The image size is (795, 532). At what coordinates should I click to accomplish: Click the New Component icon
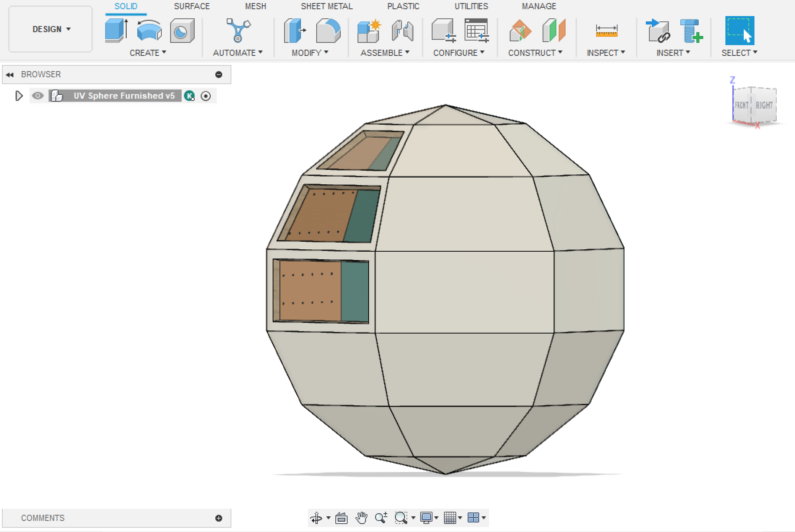pyautogui.click(x=369, y=31)
